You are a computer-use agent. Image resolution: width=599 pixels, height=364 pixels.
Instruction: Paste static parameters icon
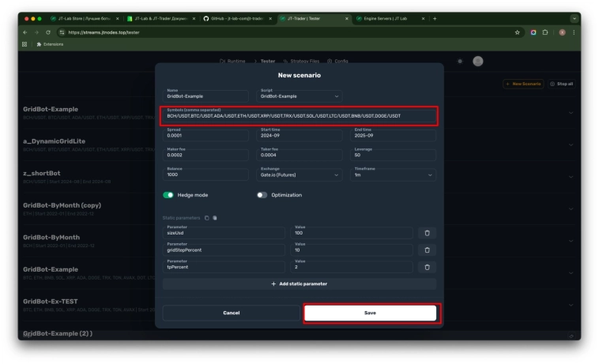click(x=214, y=217)
